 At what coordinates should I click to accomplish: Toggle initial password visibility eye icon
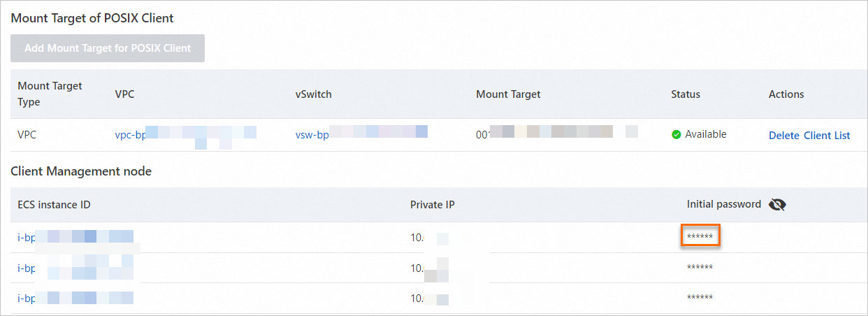click(777, 205)
